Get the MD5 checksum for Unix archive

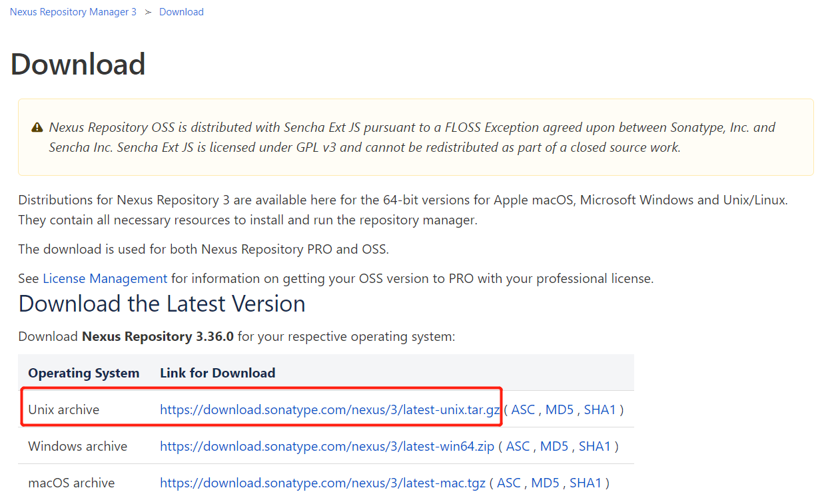[x=560, y=409]
